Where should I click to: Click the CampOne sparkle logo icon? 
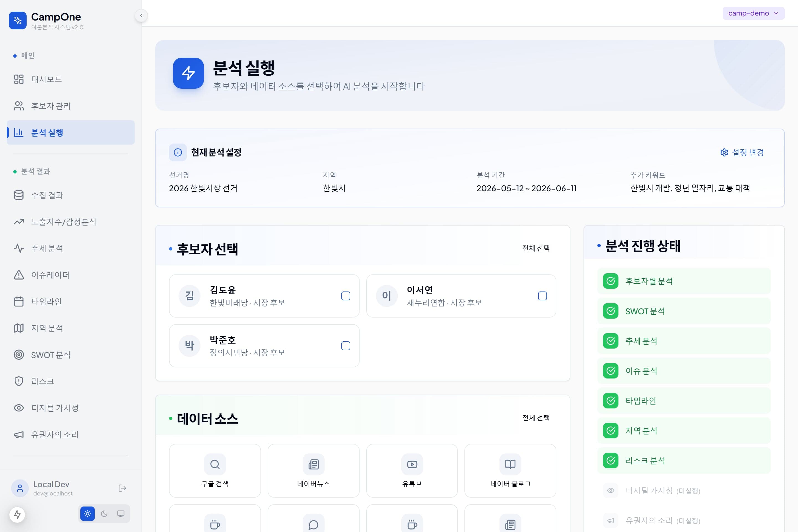(x=18, y=21)
